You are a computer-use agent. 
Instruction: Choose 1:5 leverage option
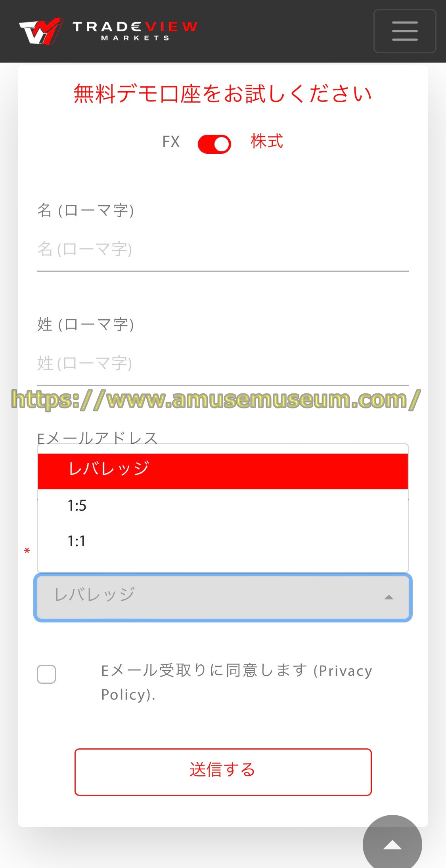tap(223, 506)
